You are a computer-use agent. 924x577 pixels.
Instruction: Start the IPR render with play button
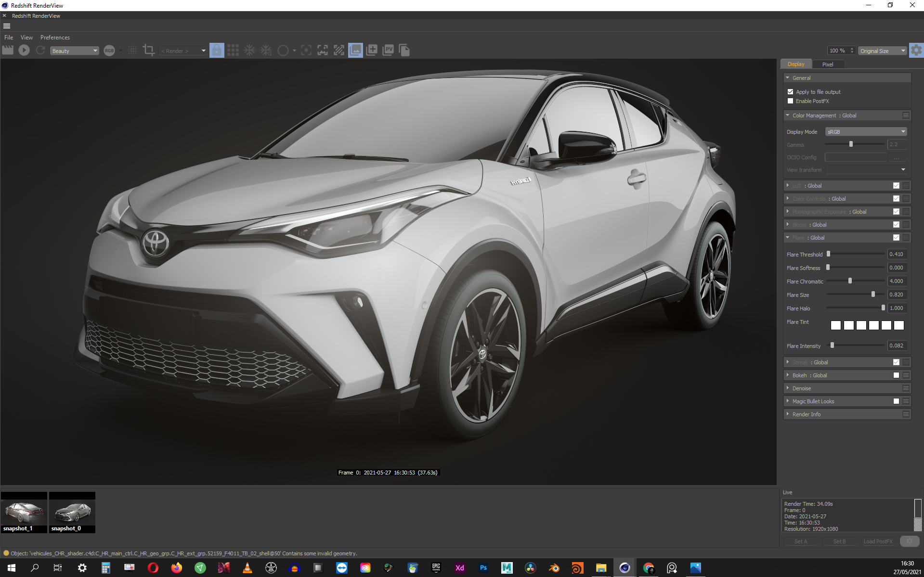[x=24, y=50]
